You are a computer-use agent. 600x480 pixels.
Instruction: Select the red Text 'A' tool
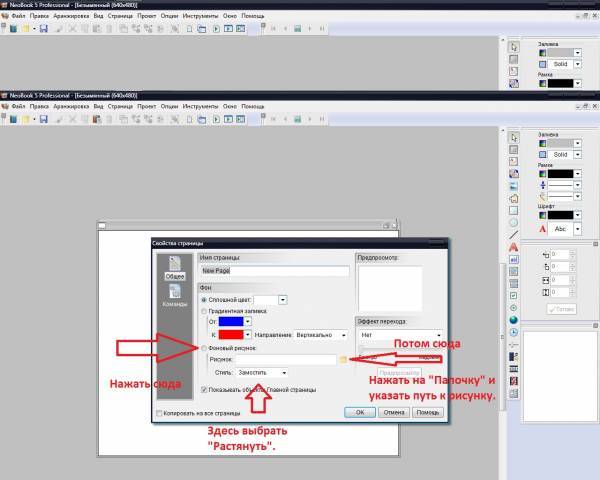point(514,246)
